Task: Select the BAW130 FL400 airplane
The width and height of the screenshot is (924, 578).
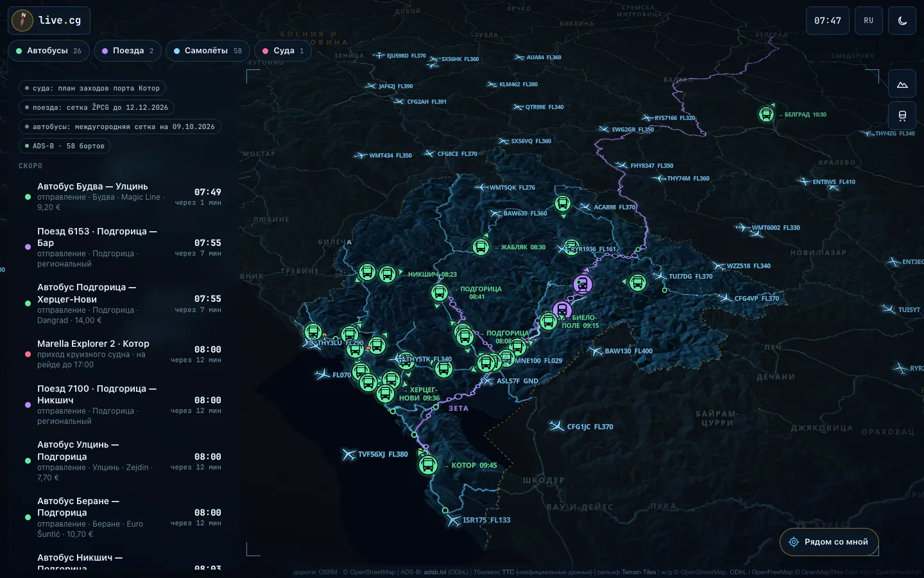Action: 596,351
